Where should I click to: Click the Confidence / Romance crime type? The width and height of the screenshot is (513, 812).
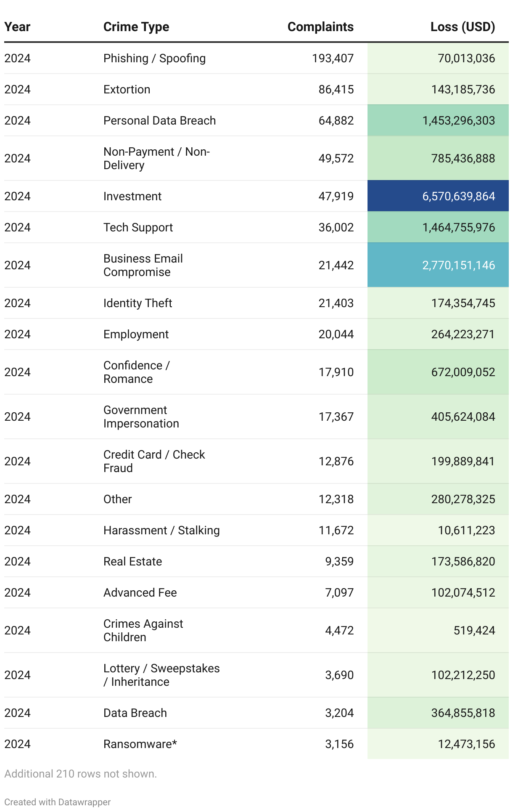(136, 372)
